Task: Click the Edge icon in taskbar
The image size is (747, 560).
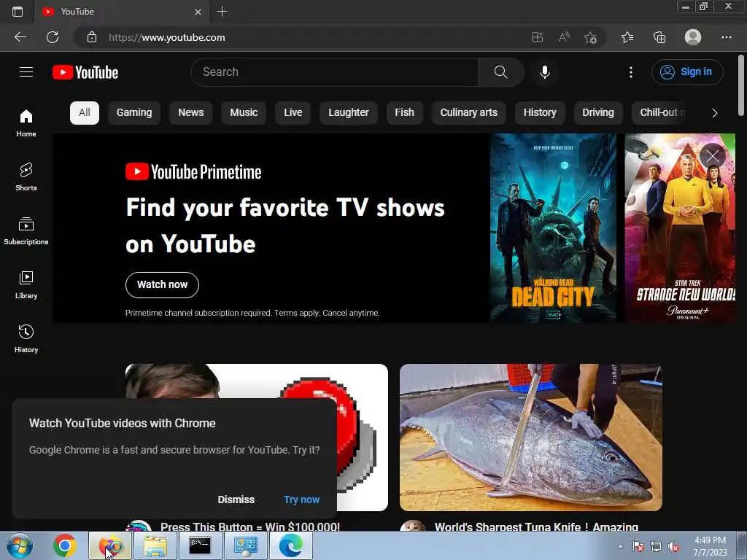Action: (x=291, y=545)
